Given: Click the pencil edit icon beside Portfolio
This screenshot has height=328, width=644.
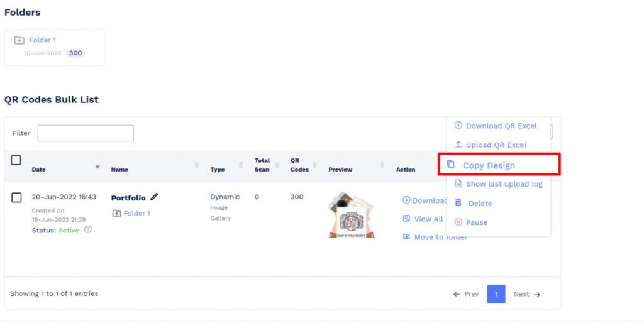Looking at the screenshot, I should pyautogui.click(x=154, y=197).
